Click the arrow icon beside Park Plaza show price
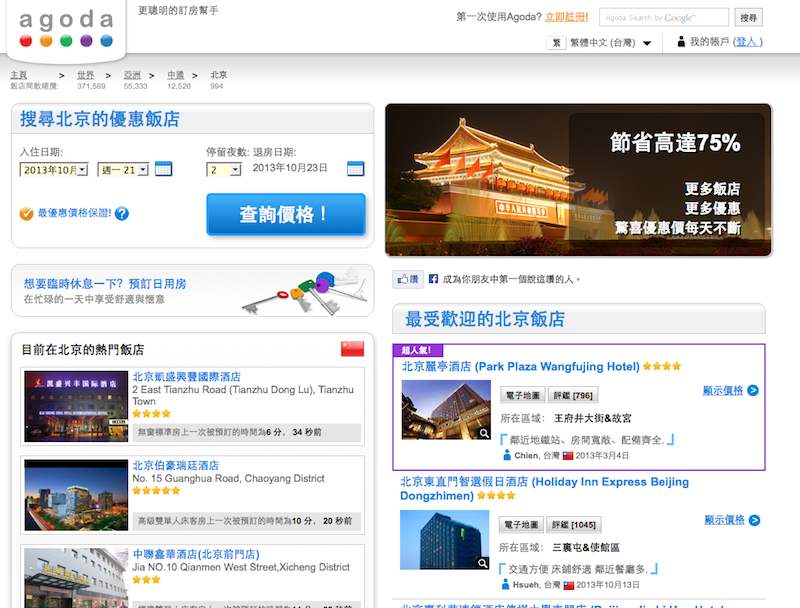The image size is (800, 608). [x=753, y=390]
